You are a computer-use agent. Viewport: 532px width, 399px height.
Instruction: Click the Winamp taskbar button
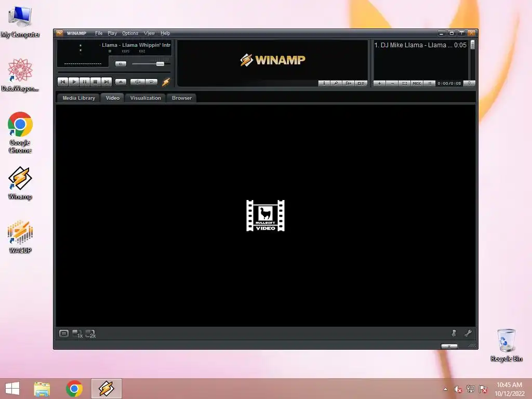tap(107, 389)
